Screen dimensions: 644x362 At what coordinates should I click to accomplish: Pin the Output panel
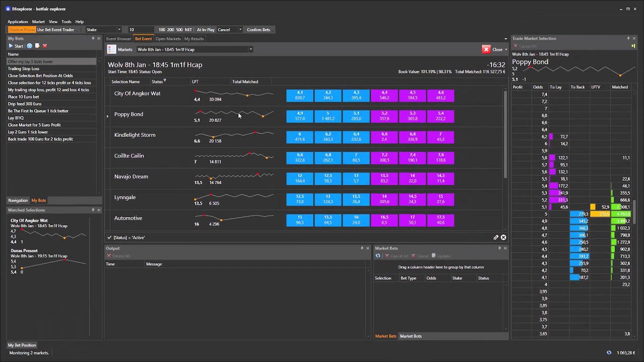pos(362,248)
